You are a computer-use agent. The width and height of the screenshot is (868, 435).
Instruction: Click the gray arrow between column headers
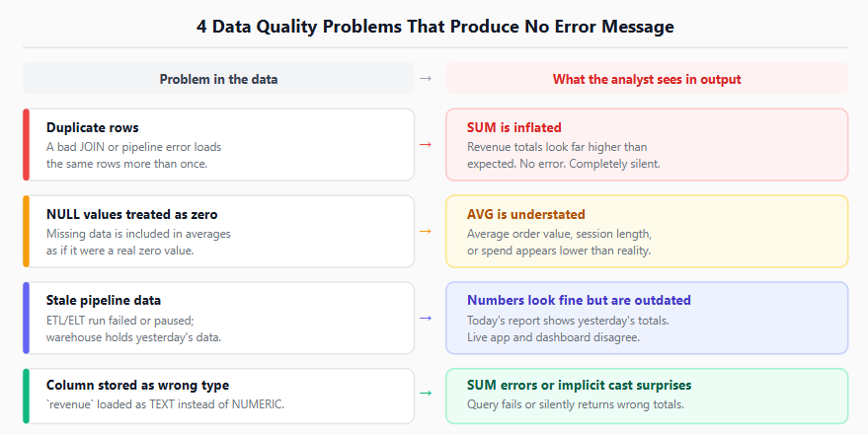pyautogui.click(x=426, y=79)
